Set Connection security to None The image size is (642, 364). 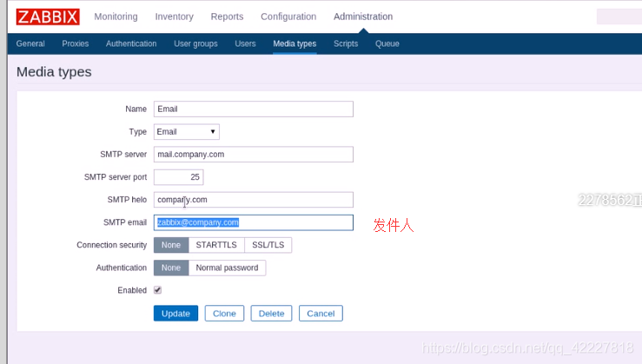[x=171, y=245]
